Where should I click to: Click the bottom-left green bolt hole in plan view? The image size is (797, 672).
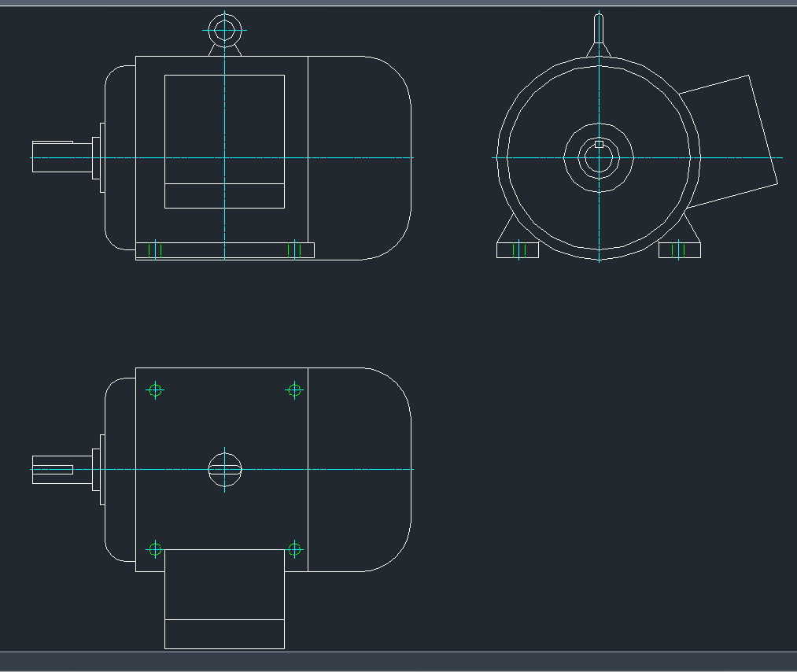point(155,549)
